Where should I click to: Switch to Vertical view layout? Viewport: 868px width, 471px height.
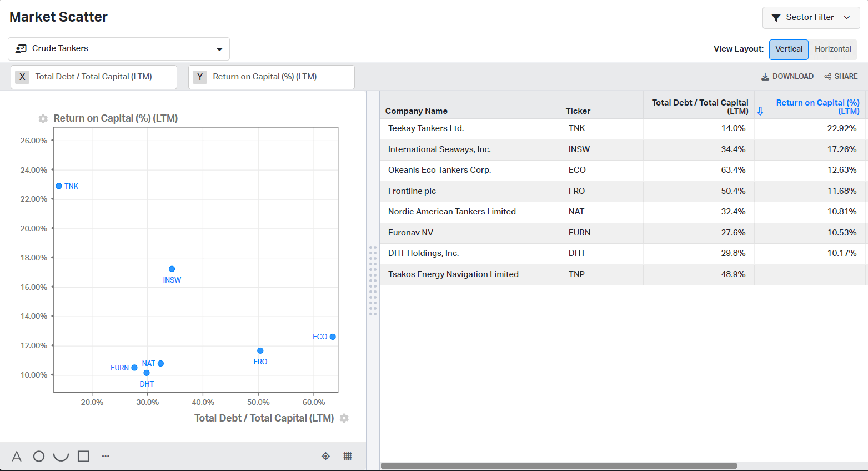point(789,49)
